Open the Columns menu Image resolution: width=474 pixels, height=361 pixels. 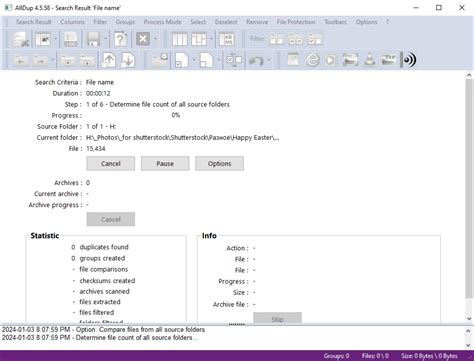[x=72, y=22]
